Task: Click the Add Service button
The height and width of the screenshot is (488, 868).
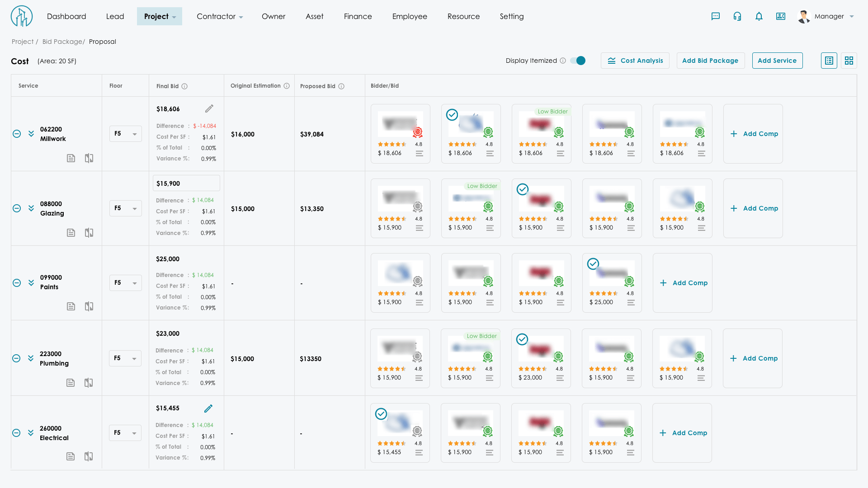Action: coord(777,61)
